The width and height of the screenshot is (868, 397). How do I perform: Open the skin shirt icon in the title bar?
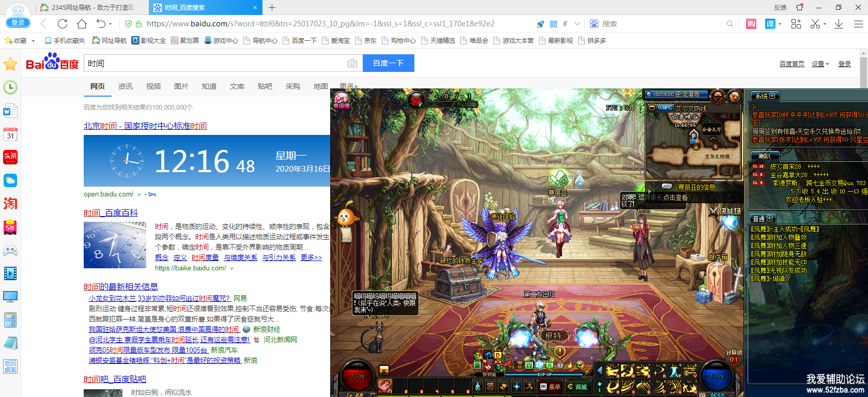pyautogui.click(x=800, y=7)
